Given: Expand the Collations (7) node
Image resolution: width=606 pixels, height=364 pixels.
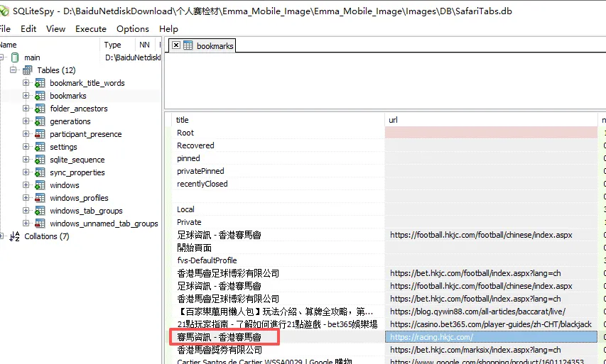Looking at the screenshot, I should point(1,236).
